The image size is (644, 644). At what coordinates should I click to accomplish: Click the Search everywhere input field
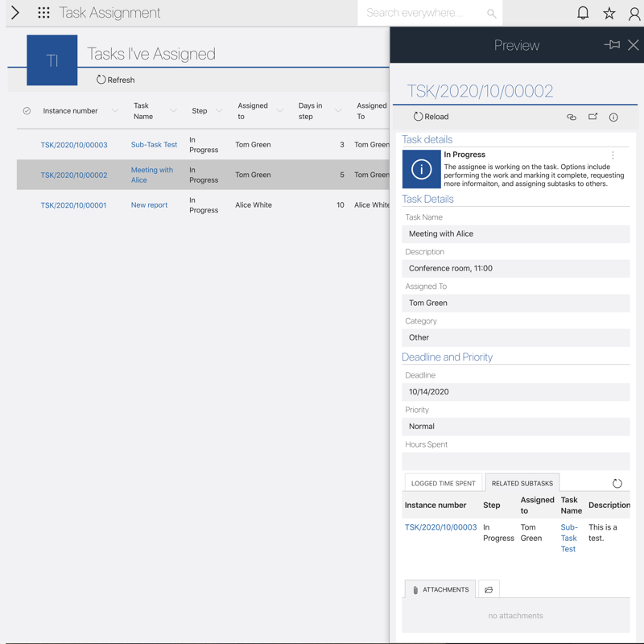click(423, 13)
